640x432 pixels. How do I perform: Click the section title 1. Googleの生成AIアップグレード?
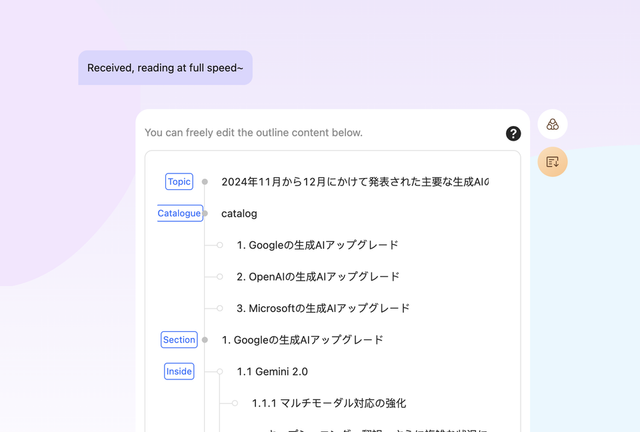[302, 340]
